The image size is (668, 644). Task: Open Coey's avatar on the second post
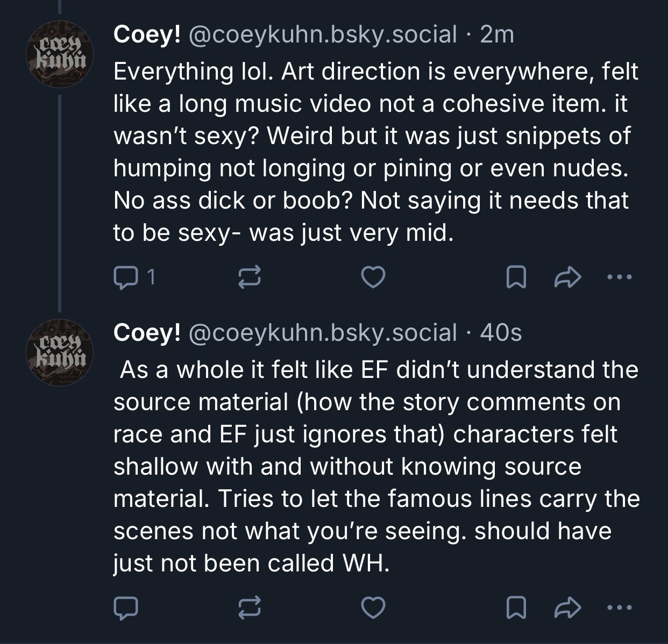[x=60, y=353]
